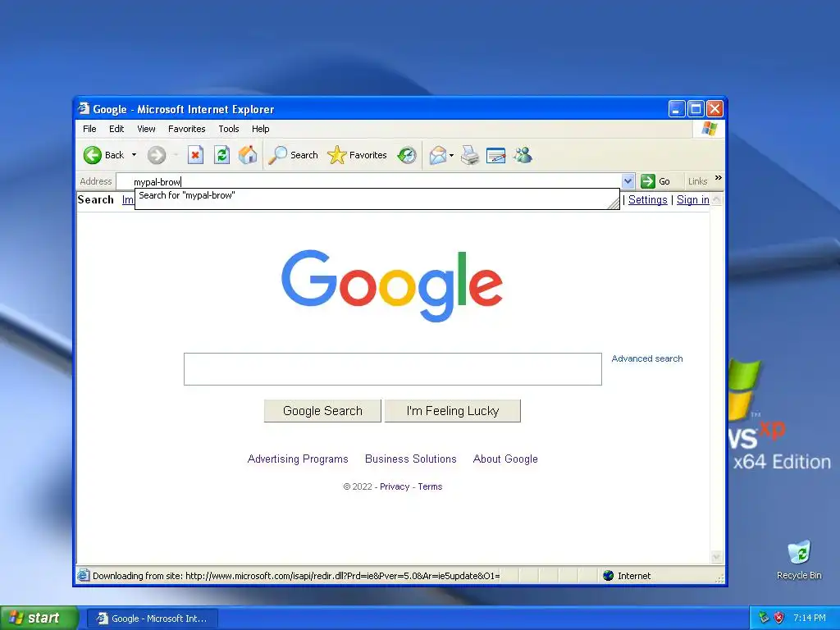This screenshot has height=630, width=840.
Task: Open the Privacy link
Action: (x=395, y=486)
